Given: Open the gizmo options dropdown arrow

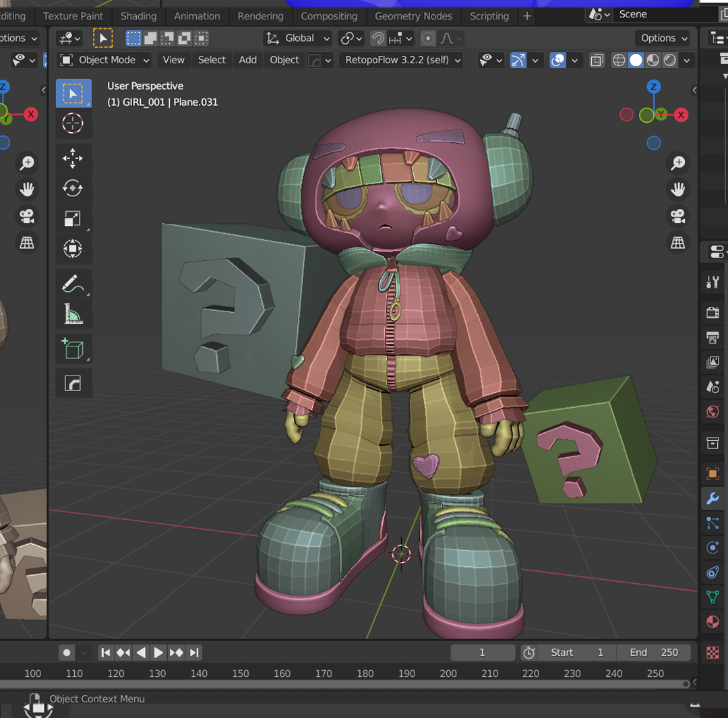Looking at the screenshot, I should click(x=535, y=60).
